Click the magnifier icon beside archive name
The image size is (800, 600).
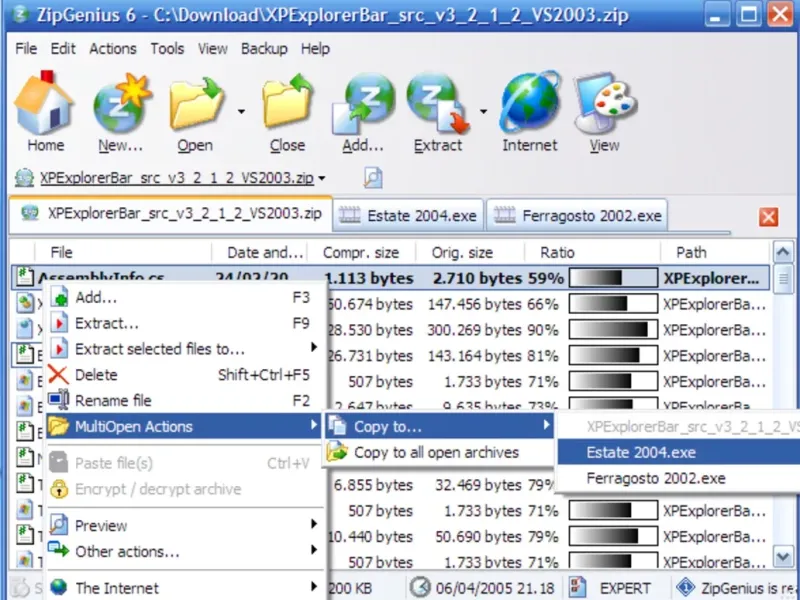pyautogui.click(x=373, y=178)
